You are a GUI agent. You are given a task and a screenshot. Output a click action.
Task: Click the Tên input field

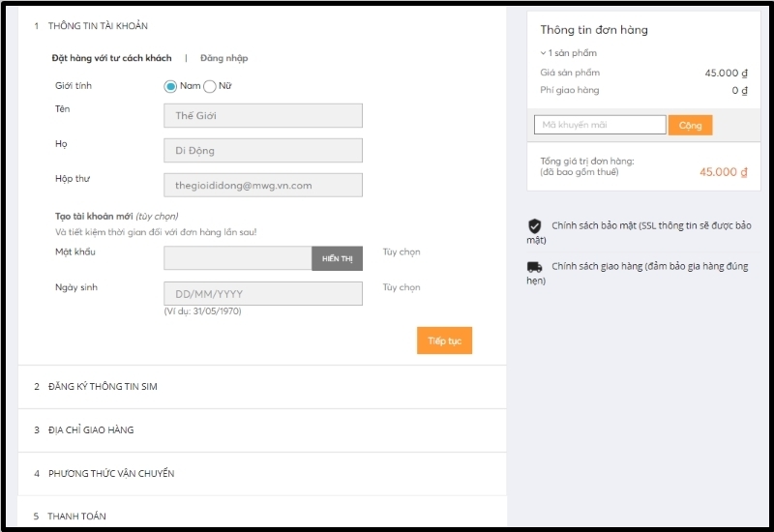263,115
